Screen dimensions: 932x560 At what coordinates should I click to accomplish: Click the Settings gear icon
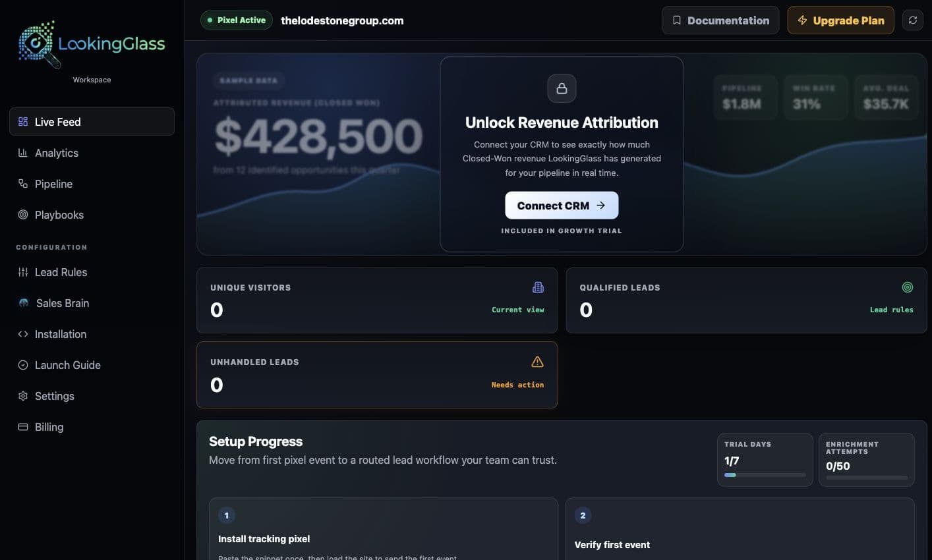(x=23, y=396)
